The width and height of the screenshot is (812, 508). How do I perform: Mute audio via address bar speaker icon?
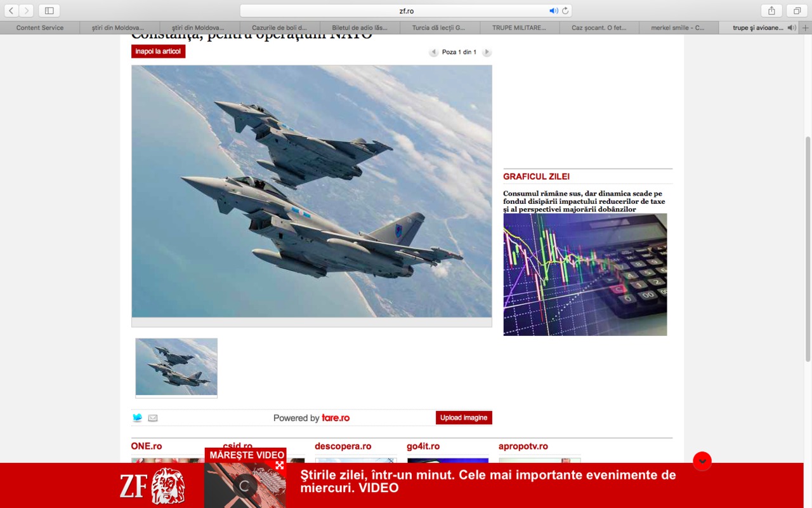tap(553, 10)
